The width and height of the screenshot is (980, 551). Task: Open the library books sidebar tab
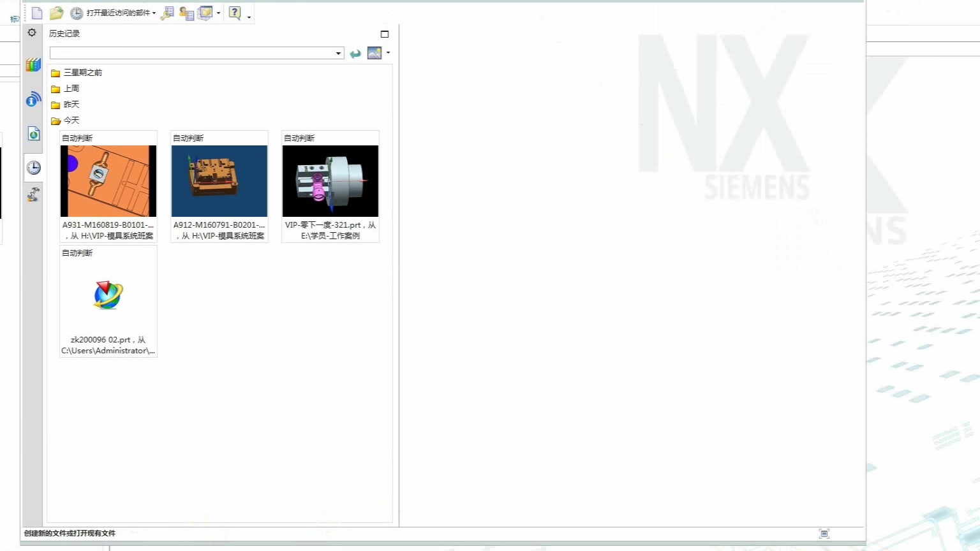click(x=33, y=64)
